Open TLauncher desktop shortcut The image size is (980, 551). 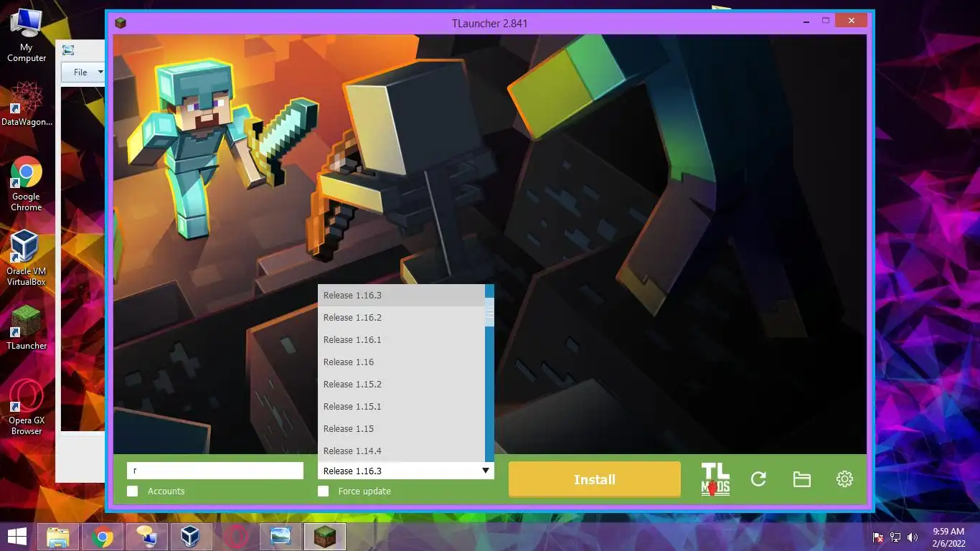pyautogui.click(x=27, y=328)
